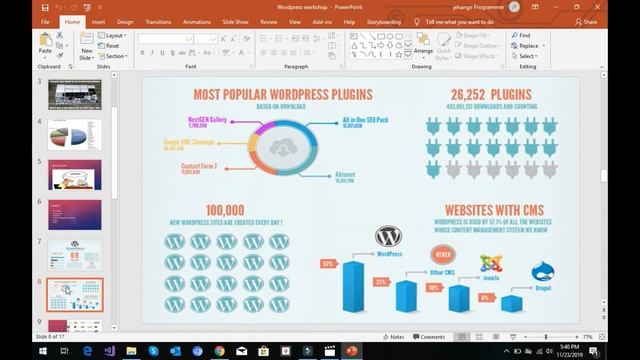
Task: Click the Copy icon in Clipboard group
Action: pyautogui.click(x=60, y=46)
